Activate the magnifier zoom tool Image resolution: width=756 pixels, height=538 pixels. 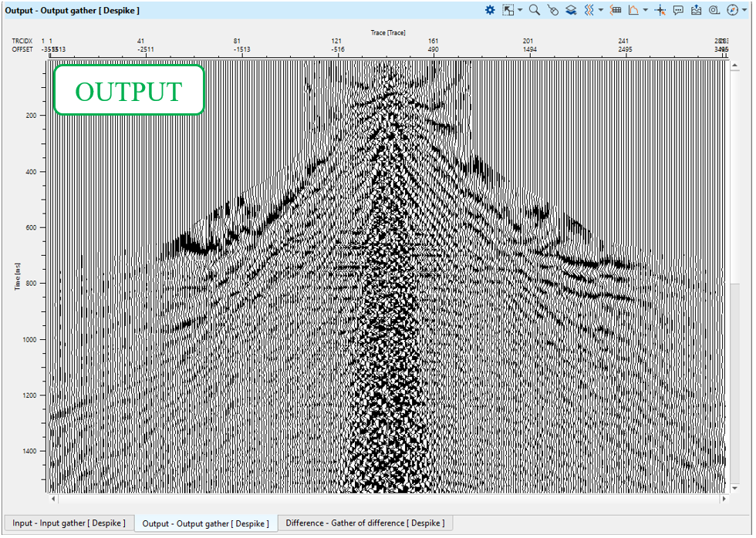coord(534,10)
